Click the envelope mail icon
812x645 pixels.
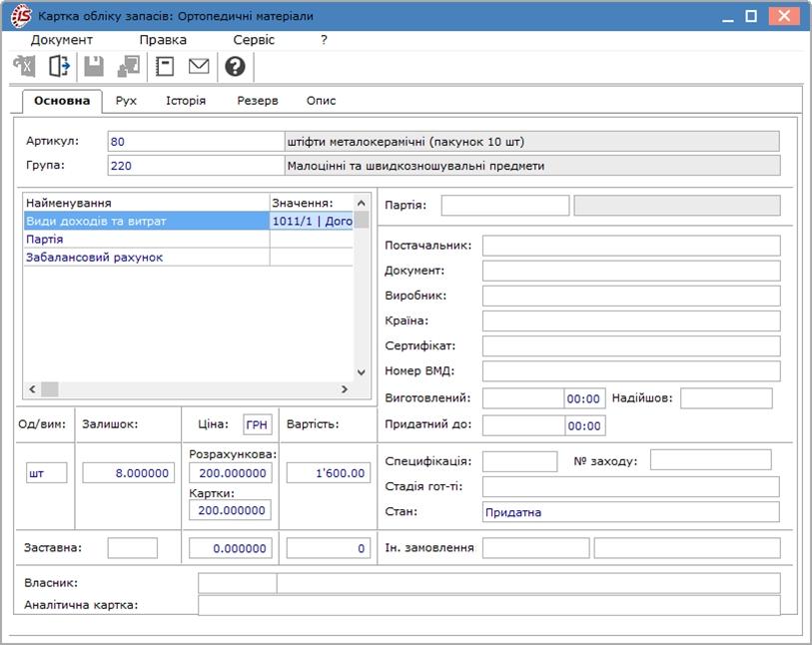(199, 66)
